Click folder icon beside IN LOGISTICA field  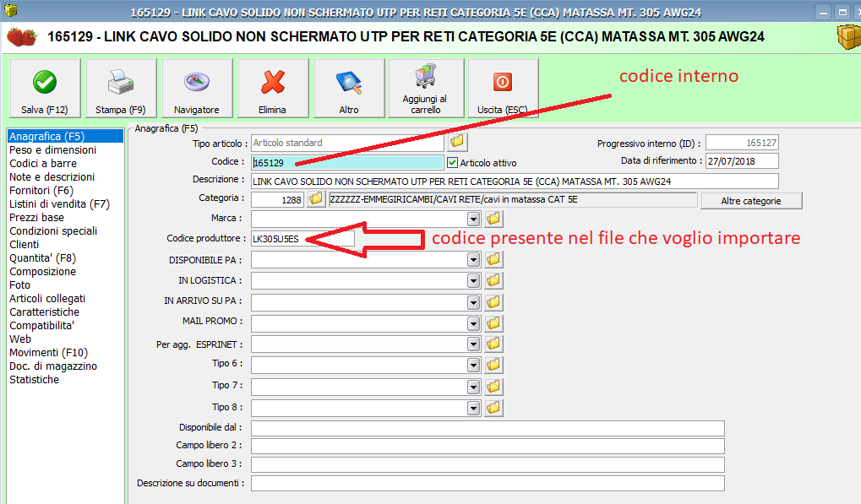click(493, 280)
